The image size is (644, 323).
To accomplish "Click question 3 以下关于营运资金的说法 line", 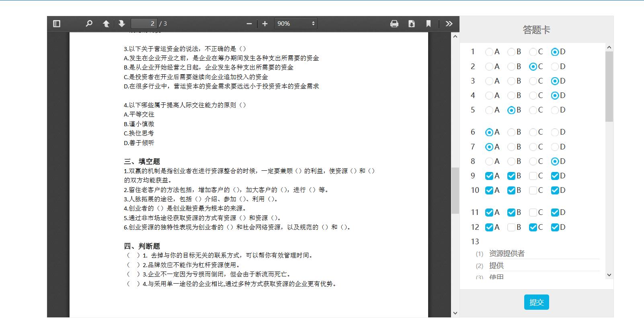I will tap(185, 49).
